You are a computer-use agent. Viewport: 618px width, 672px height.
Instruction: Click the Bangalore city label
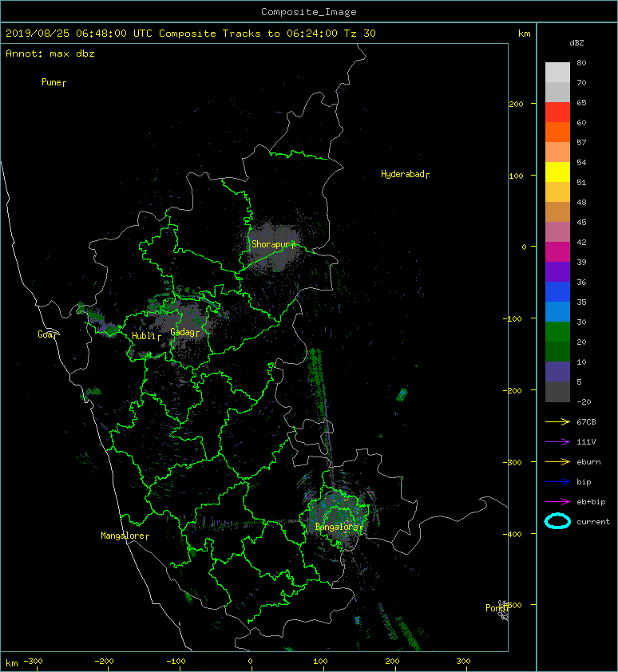point(339,527)
